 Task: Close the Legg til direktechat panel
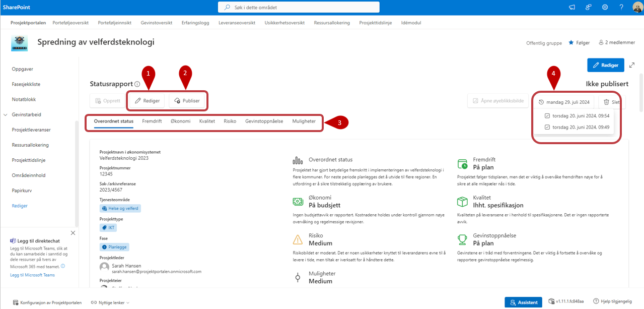click(73, 233)
